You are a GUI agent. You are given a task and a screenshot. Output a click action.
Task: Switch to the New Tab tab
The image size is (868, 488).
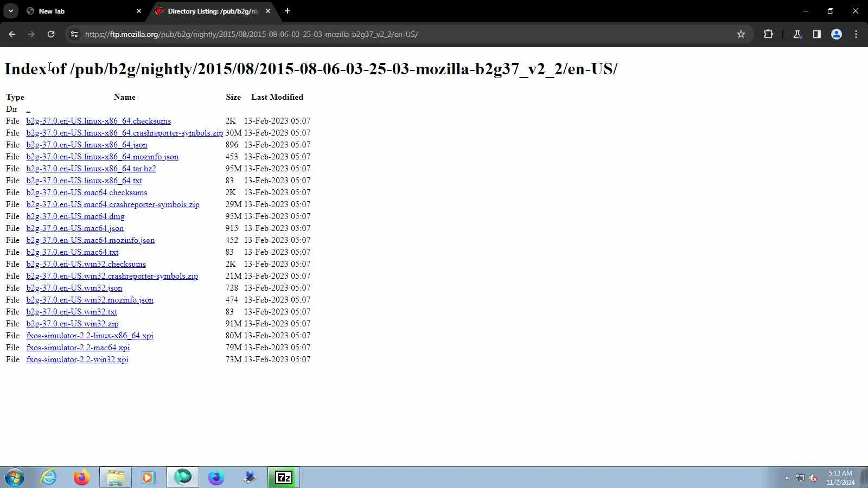point(84,11)
